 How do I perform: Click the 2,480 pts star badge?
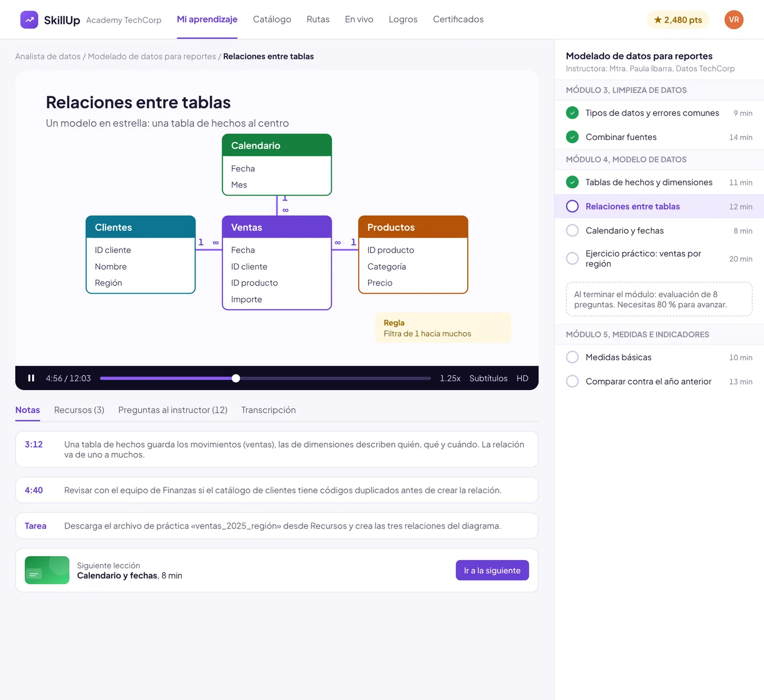[678, 20]
